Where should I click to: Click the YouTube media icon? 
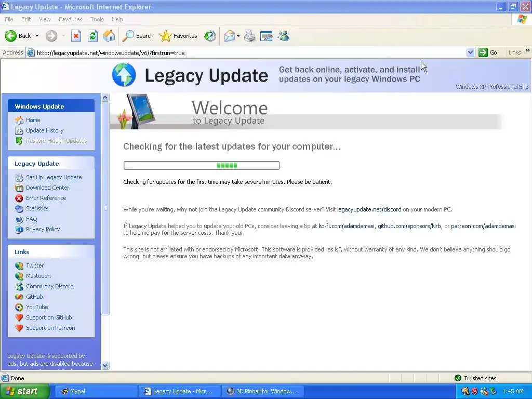19,308
